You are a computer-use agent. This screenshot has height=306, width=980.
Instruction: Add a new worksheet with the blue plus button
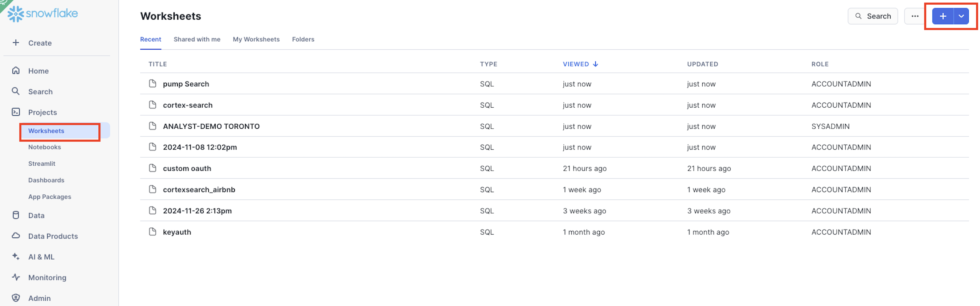(x=943, y=16)
